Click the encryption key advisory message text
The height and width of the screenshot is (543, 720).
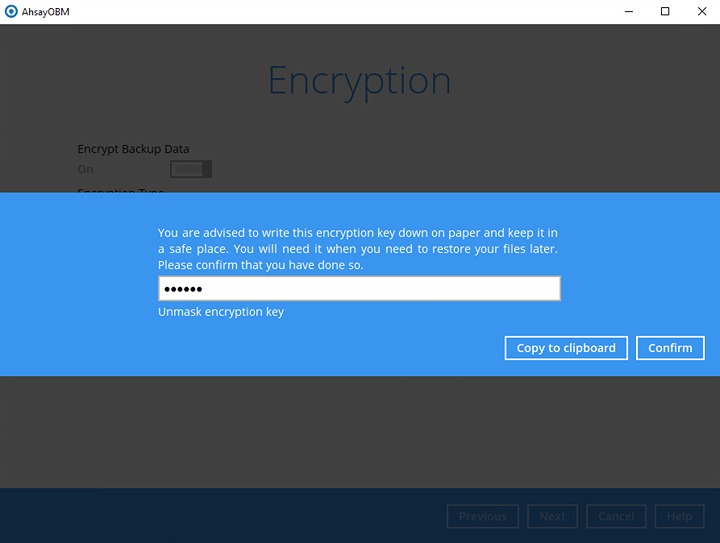click(358, 249)
